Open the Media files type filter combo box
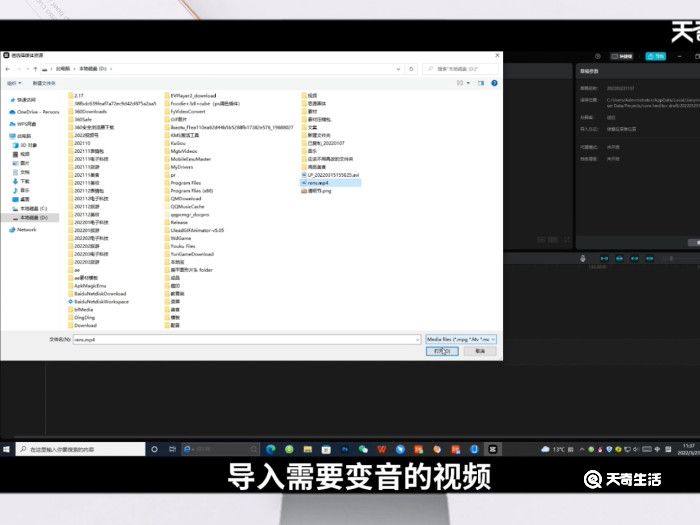Viewport: 700px width, 525px height. point(460,340)
